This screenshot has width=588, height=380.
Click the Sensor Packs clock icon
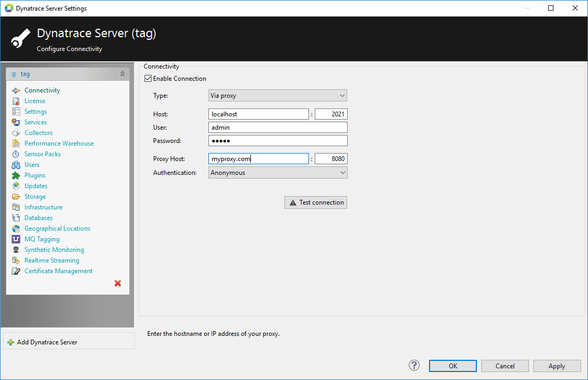pyautogui.click(x=16, y=154)
